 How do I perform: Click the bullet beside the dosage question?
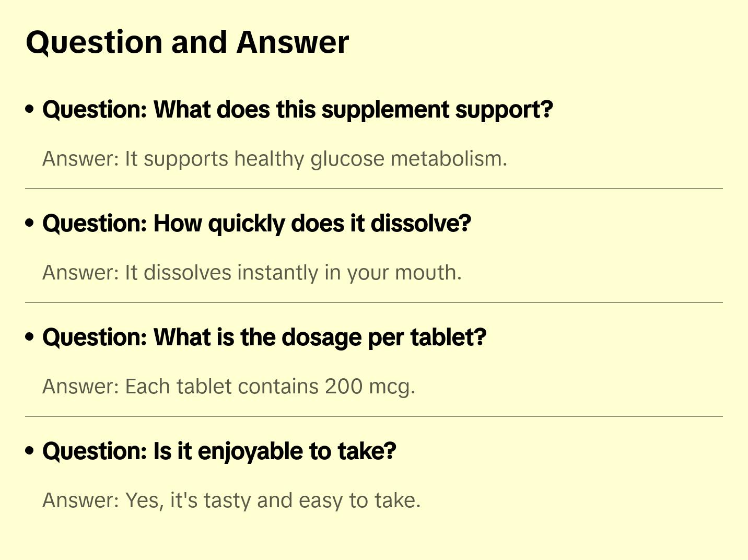coord(30,337)
